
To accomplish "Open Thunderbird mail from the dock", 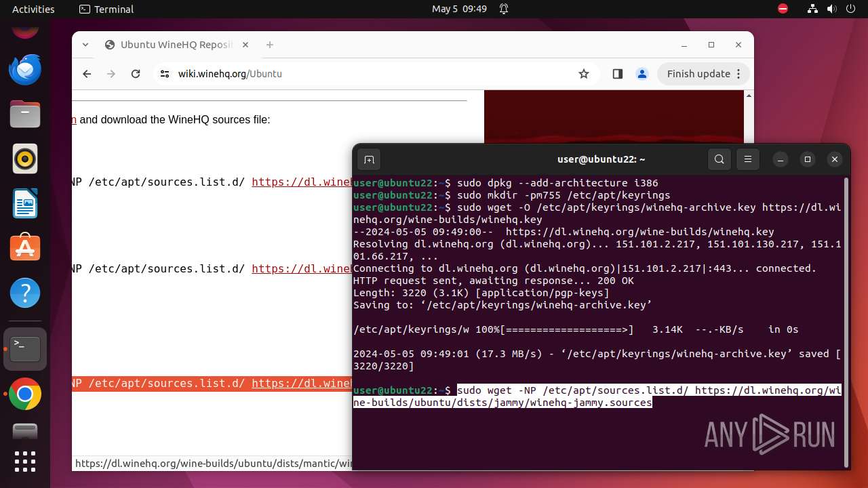I will pyautogui.click(x=25, y=70).
